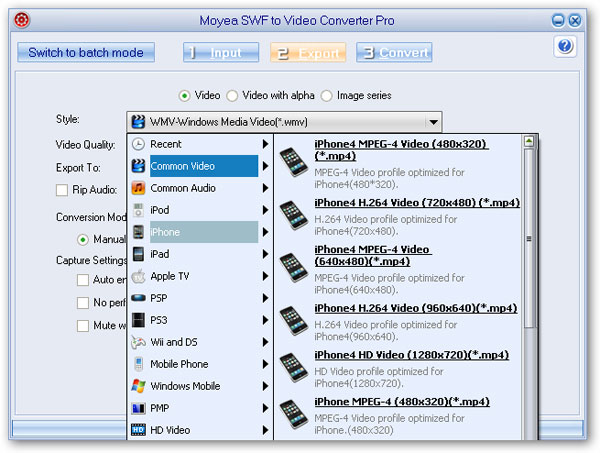Image resolution: width=600 pixels, height=453 pixels.
Task: Click phone thumbnail for iPhone4 MPEG-4 640x480
Action: point(293,268)
